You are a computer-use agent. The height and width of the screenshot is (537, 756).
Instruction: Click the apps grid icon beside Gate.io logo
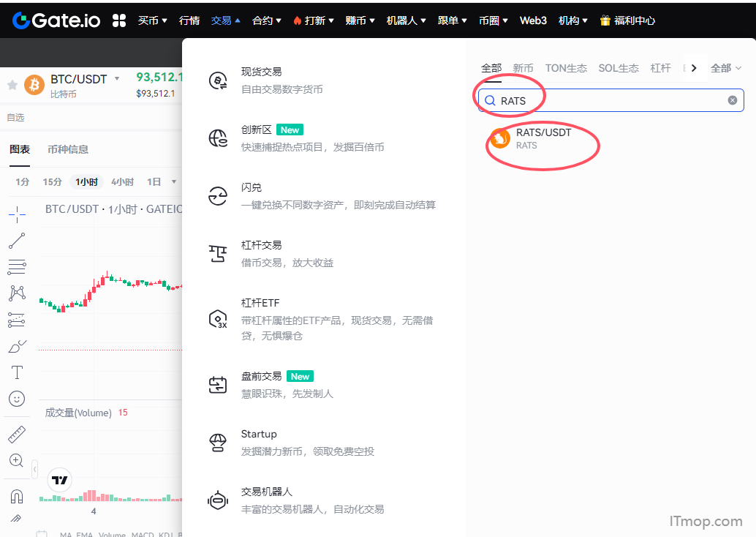coord(119,20)
